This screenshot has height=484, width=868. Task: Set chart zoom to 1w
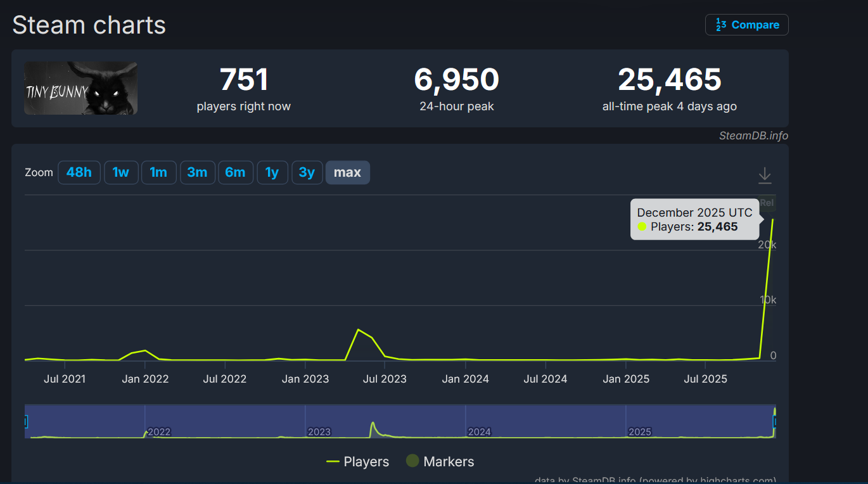pyautogui.click(x=121, y=172)
